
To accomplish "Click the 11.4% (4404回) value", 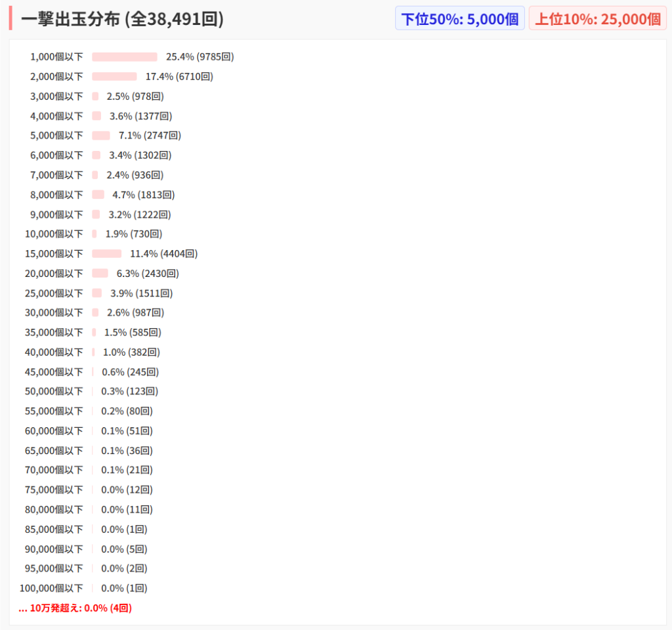I will point(163,254).
